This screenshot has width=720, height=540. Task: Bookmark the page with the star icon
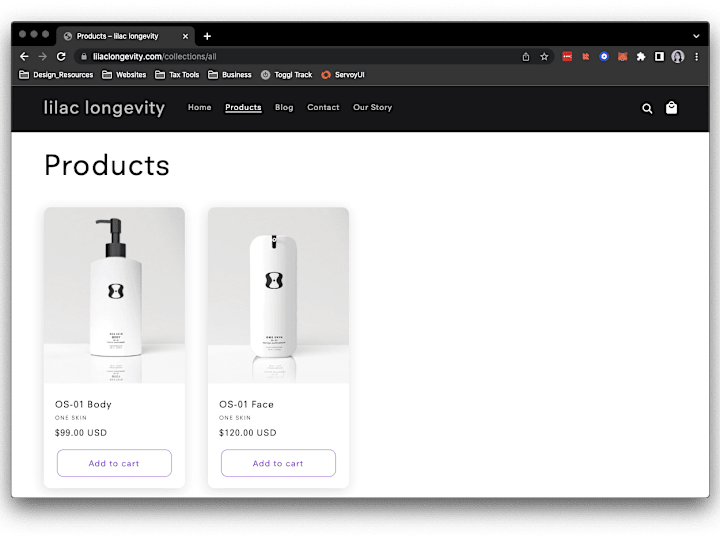544,56
